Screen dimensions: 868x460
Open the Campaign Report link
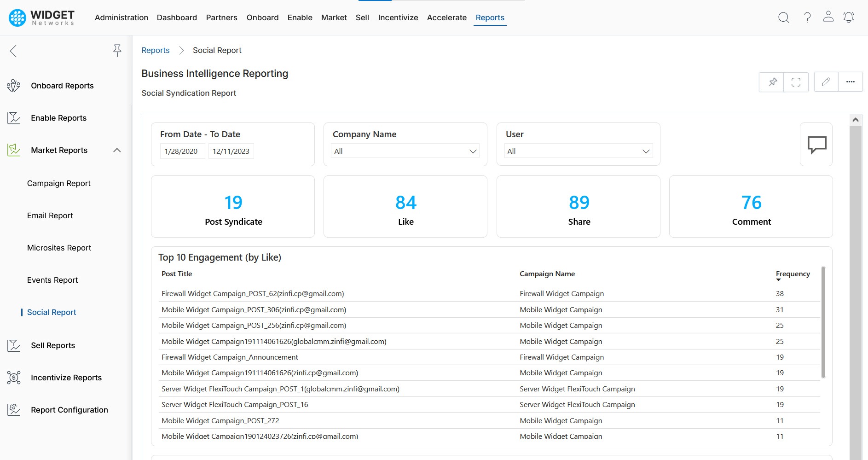point(59,183)
